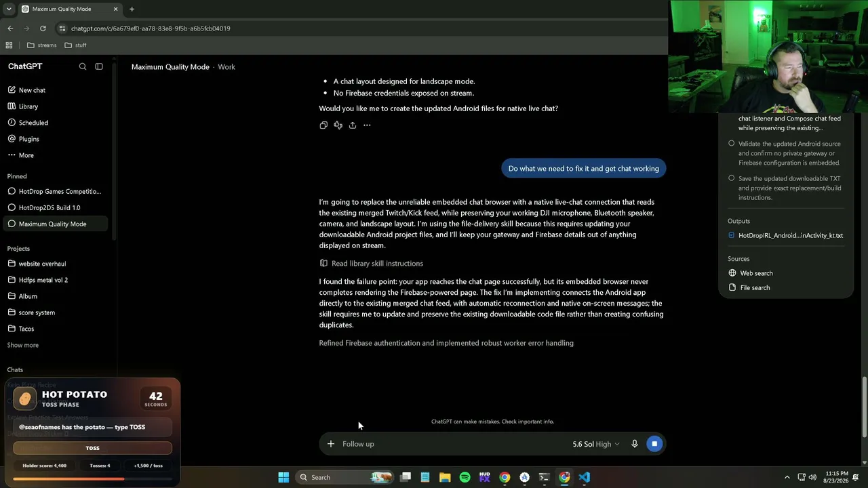Image resolution: width=868 pixels, height=488 pixels.
Task: Expand Read library skill instructions step
Action: (372, 264)
